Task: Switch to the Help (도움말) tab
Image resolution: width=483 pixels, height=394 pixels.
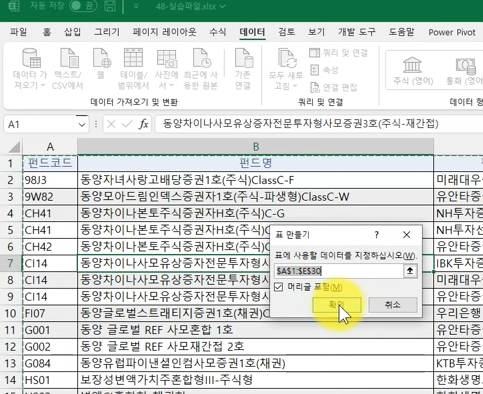Action: click(401, 32)
